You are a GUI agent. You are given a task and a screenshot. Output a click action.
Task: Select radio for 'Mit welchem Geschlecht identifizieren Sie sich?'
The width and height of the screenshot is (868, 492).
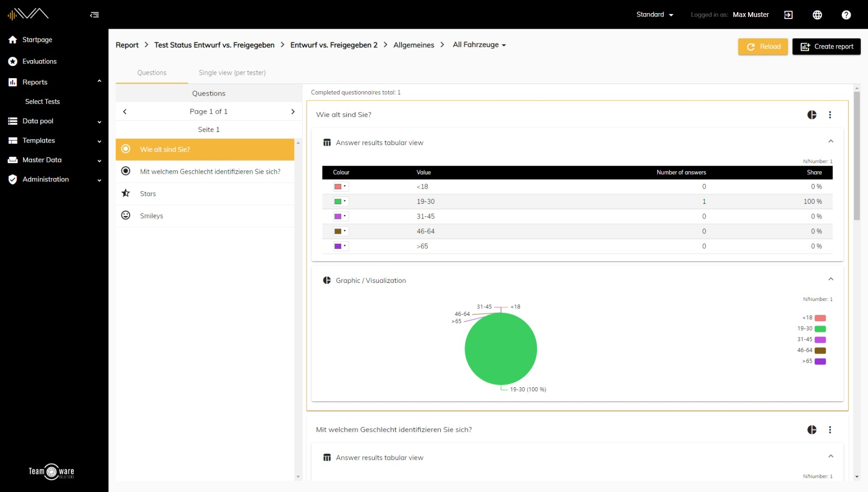[x=126, y=171]
